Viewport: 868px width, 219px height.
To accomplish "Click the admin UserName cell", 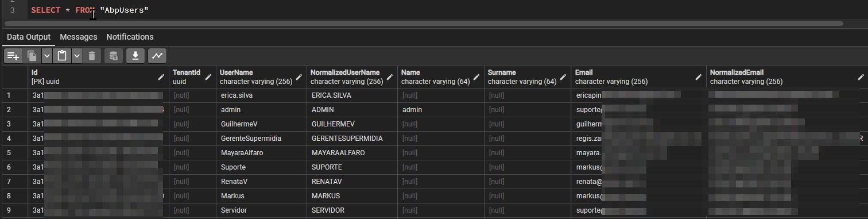I will click(261, 110).
